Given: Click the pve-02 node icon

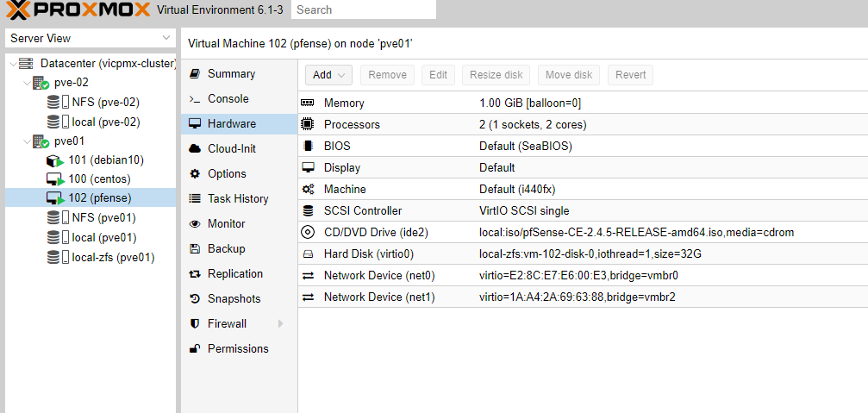Looking at the screenshot, I should [x=41, y=83].
